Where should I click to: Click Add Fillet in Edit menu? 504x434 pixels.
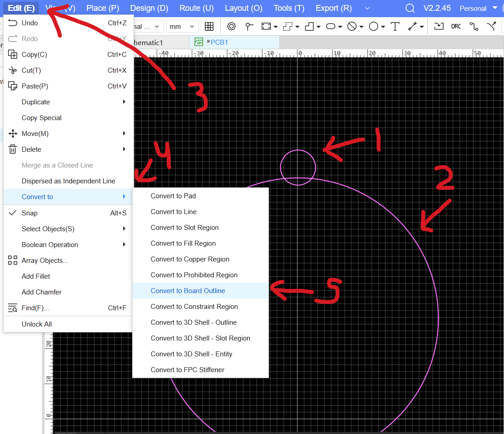(36, 276)
